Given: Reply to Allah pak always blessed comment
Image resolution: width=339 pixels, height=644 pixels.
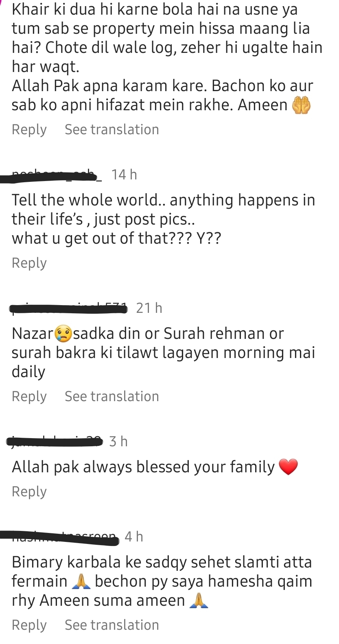Looking at the screenshot, I should tap(29, 492).
